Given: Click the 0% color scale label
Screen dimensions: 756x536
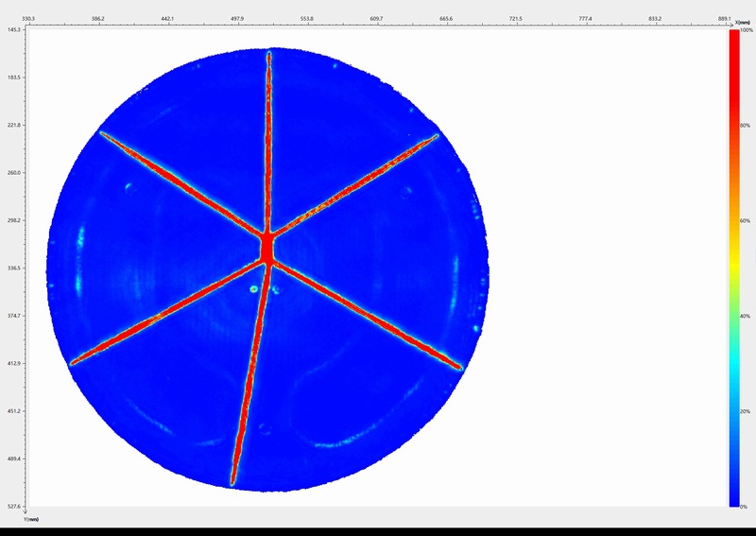Looking at the screenshot, I should [746, 507].
